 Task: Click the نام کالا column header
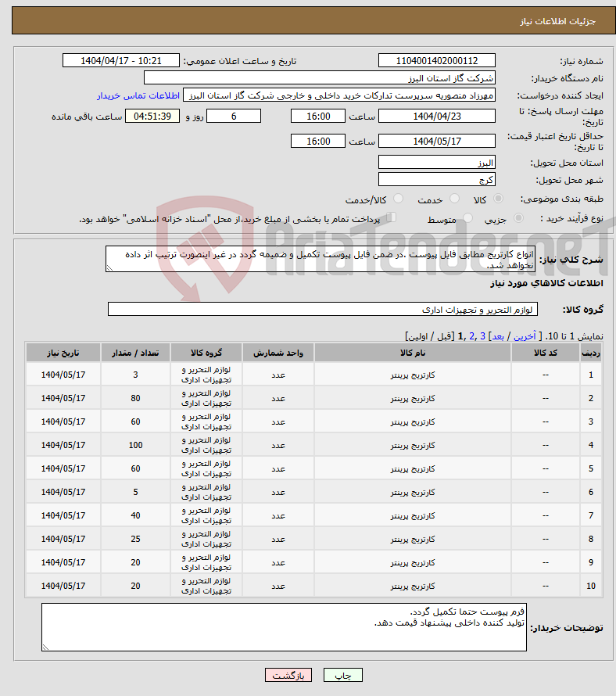(x=413, y=353)
